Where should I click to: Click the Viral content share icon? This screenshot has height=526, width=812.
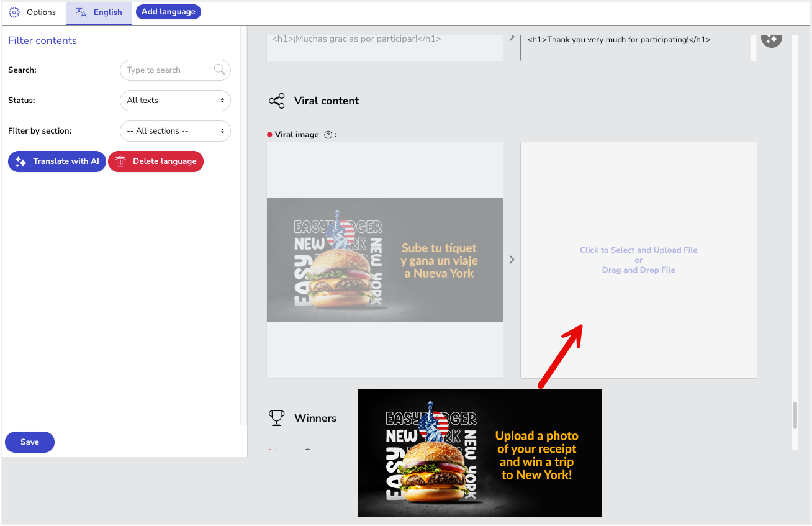coord(277,101)
